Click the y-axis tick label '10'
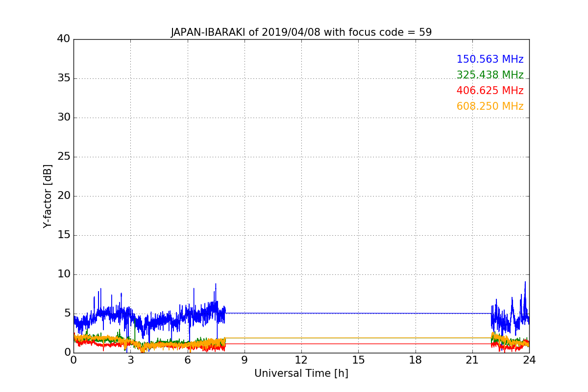 click(64, 274)
